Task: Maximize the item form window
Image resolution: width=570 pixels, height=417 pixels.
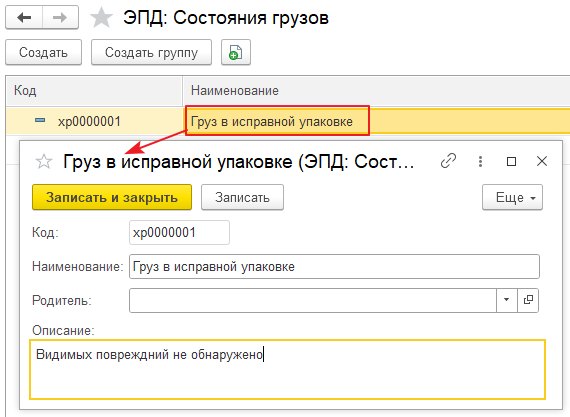Action: point(511,161)
